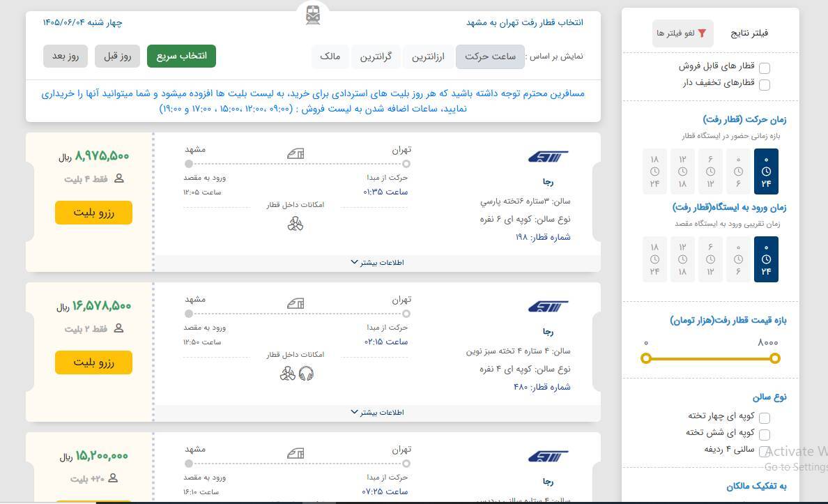Viewport: 828px width, 504px height.
Task: Click price ۱۶,۵۷۸,۵۰۰ ریال
Action: tap(94, 307)
